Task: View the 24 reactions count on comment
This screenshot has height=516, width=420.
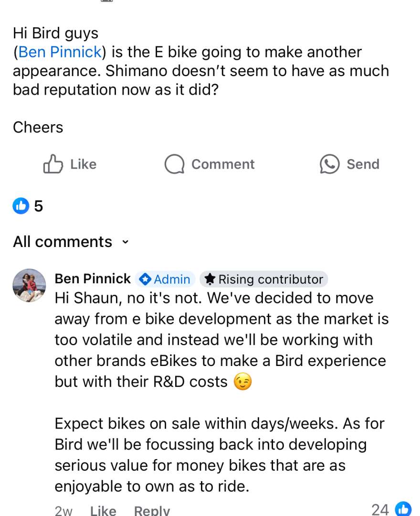Action: 380,509
